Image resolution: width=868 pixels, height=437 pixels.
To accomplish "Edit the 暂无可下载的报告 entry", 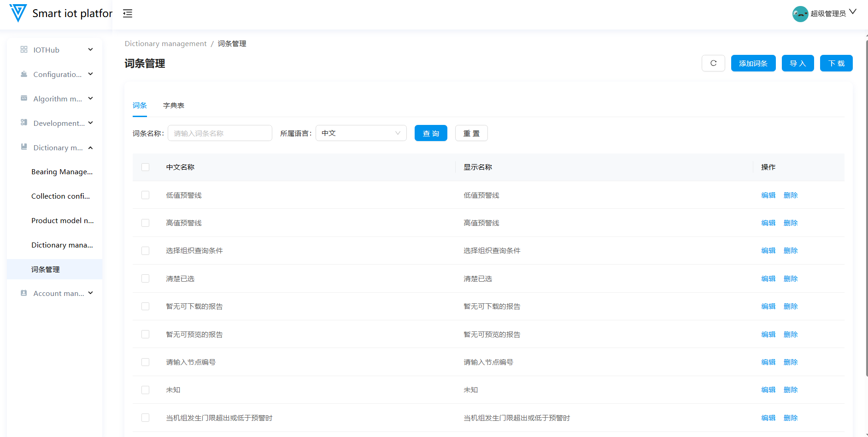I will (x=768, y=306).
